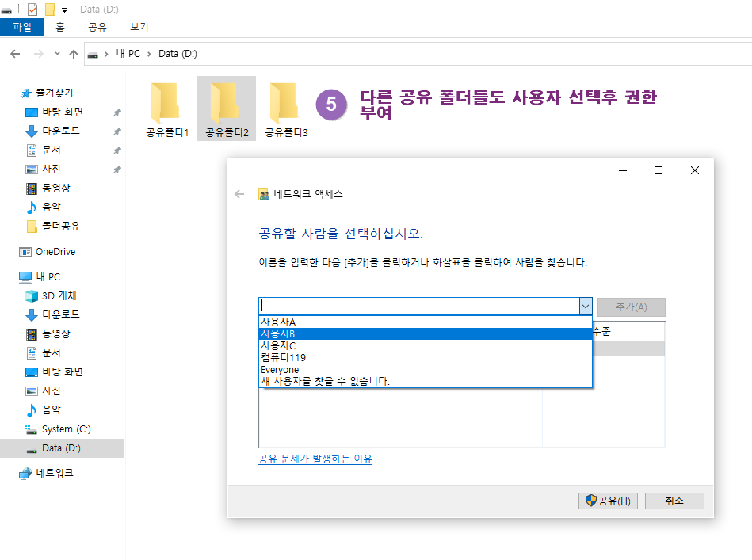Click the pin icon next to 다운로드

point(116,131)
